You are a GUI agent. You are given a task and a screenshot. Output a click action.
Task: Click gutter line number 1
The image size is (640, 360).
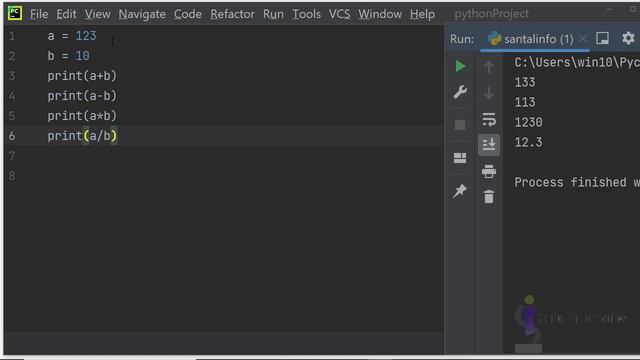12,36
